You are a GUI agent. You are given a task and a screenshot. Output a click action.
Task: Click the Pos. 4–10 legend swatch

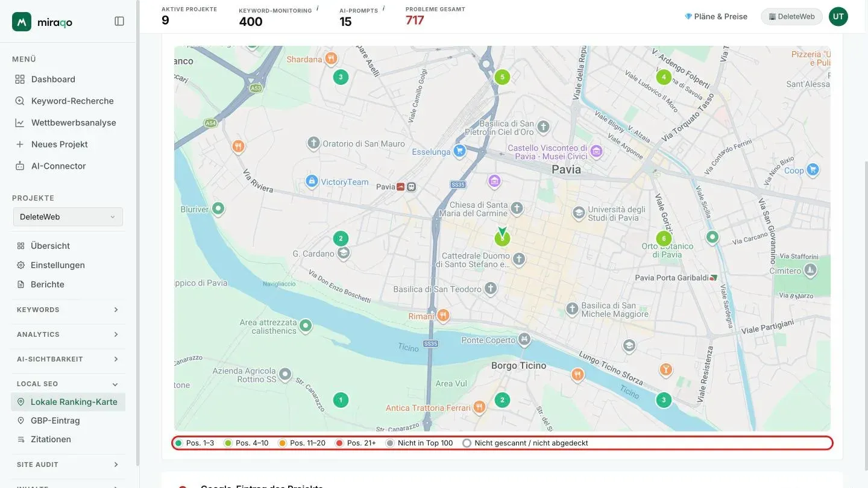(228, 443)
